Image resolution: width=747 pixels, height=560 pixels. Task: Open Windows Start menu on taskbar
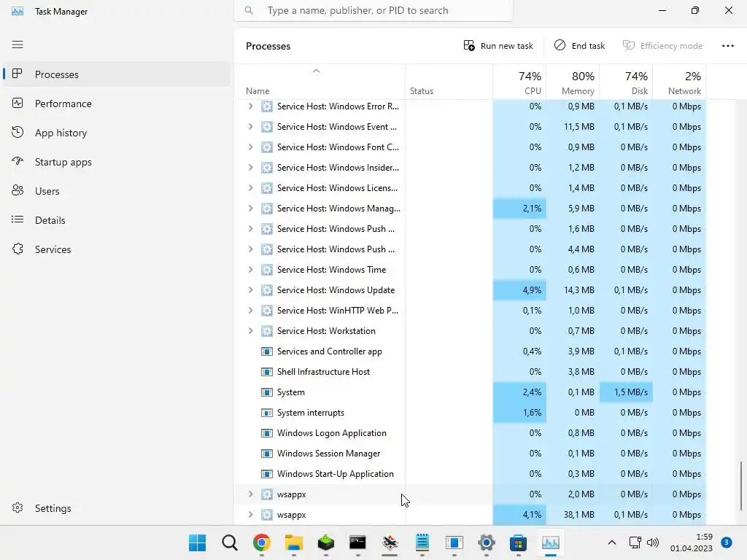tap(197, 542)
